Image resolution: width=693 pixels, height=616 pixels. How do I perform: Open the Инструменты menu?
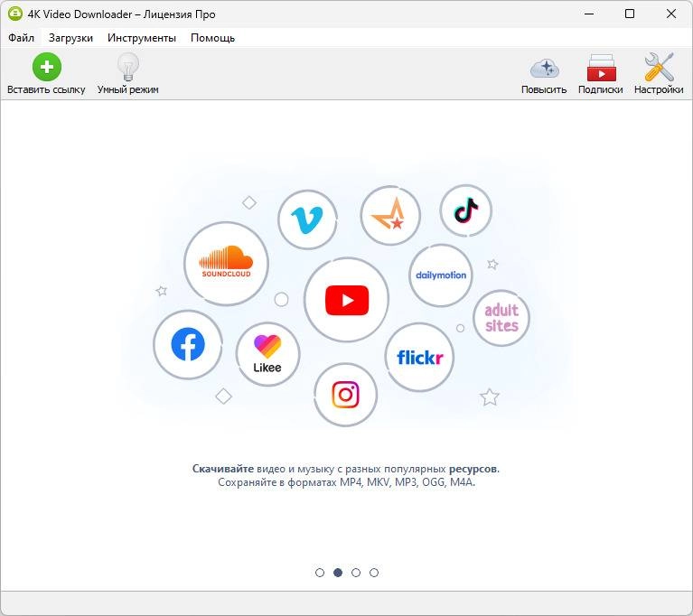tap(142, 38)
